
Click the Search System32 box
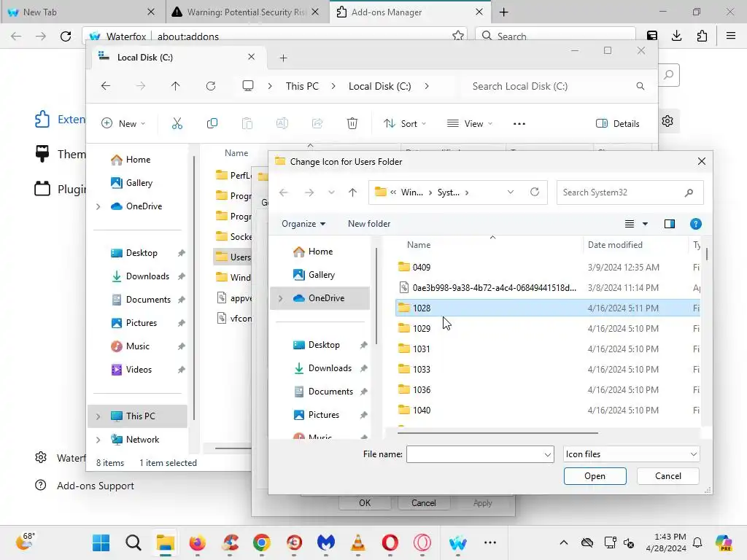[630, 192]
